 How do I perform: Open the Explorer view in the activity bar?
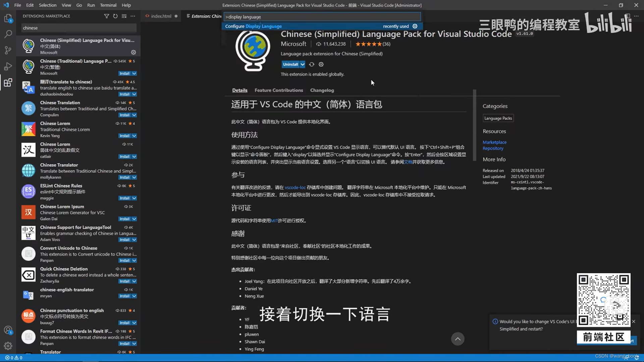point(8,18)
